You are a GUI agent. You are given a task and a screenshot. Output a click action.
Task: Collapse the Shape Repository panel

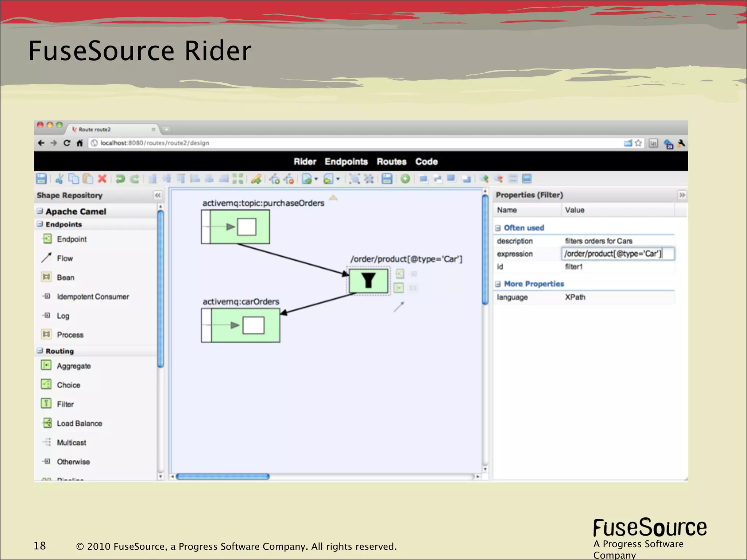click(x=158, y=195)
